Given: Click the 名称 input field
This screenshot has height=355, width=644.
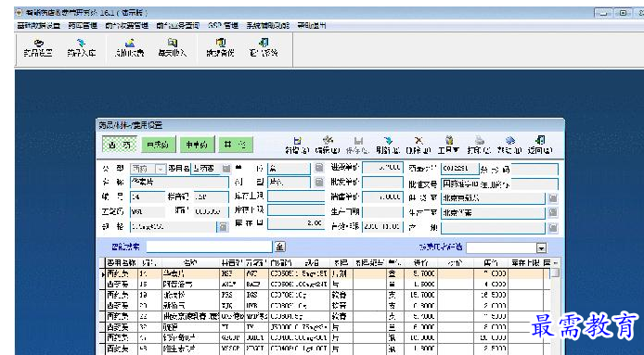Looking at the screenshot, I should (179, 183).
